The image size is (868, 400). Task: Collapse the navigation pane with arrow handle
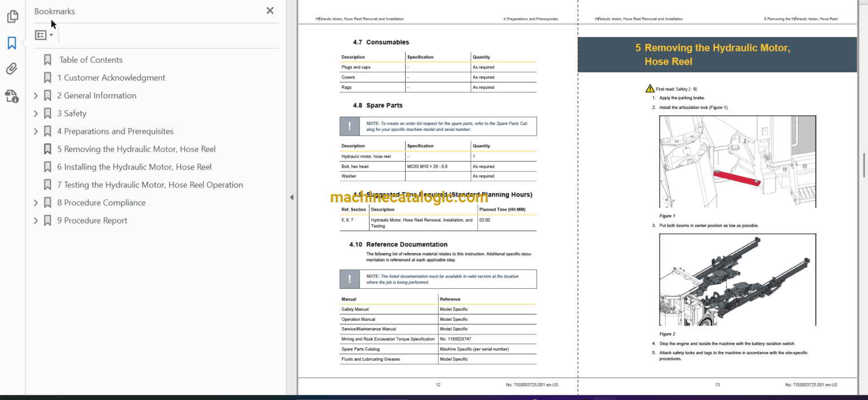click(292, 197)
